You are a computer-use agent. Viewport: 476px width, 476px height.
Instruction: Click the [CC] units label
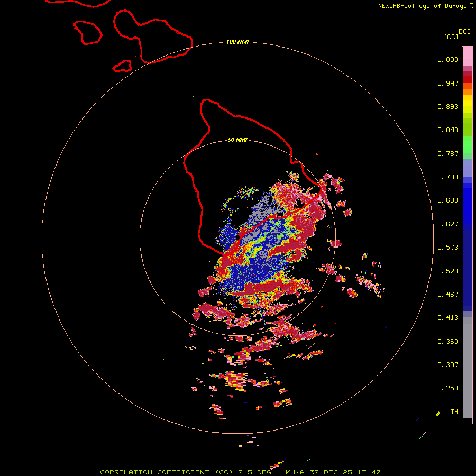[x=452, y=36]
